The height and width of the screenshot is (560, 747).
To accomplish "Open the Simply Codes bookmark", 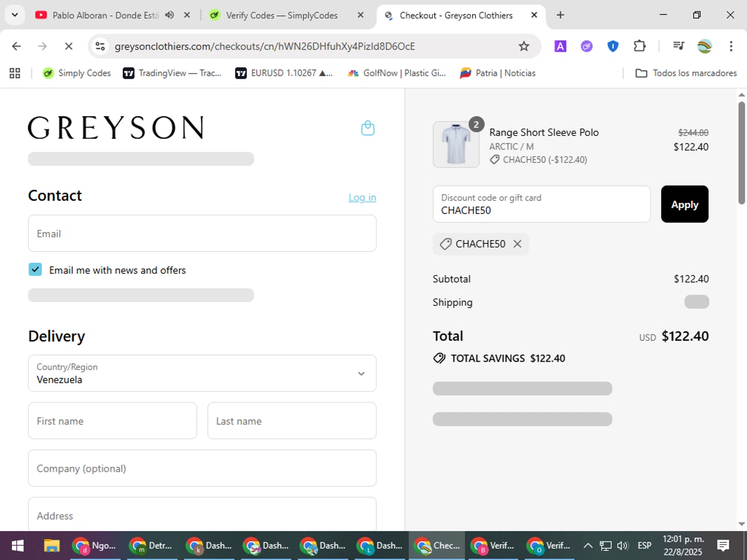I will 77,73.
